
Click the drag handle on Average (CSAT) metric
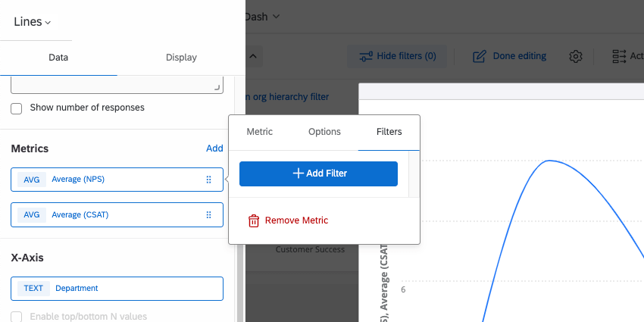(208, 214)
